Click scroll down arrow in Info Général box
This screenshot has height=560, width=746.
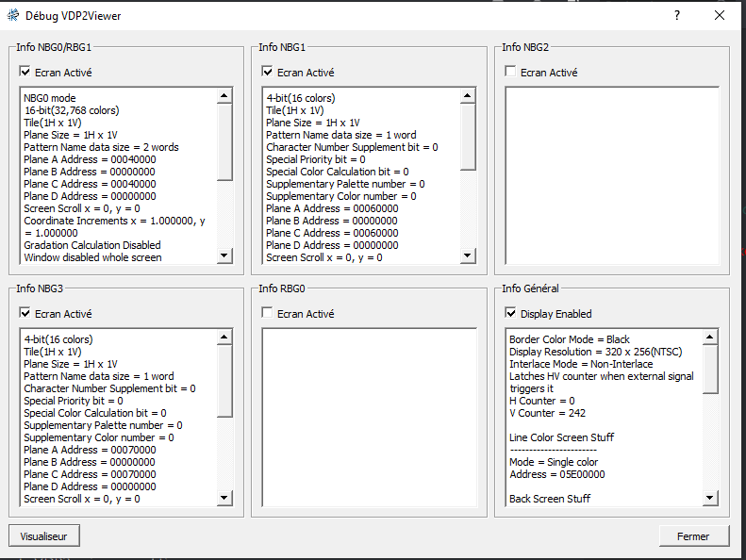click(710, 498)
